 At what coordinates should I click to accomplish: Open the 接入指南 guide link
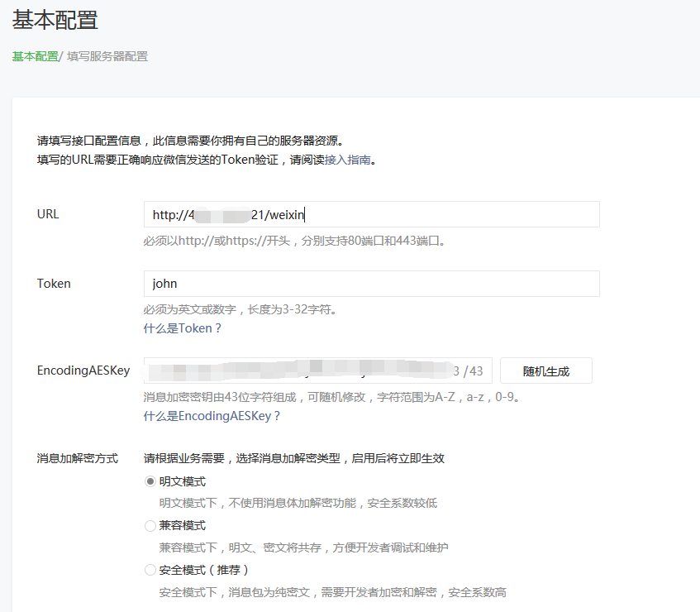348,160
